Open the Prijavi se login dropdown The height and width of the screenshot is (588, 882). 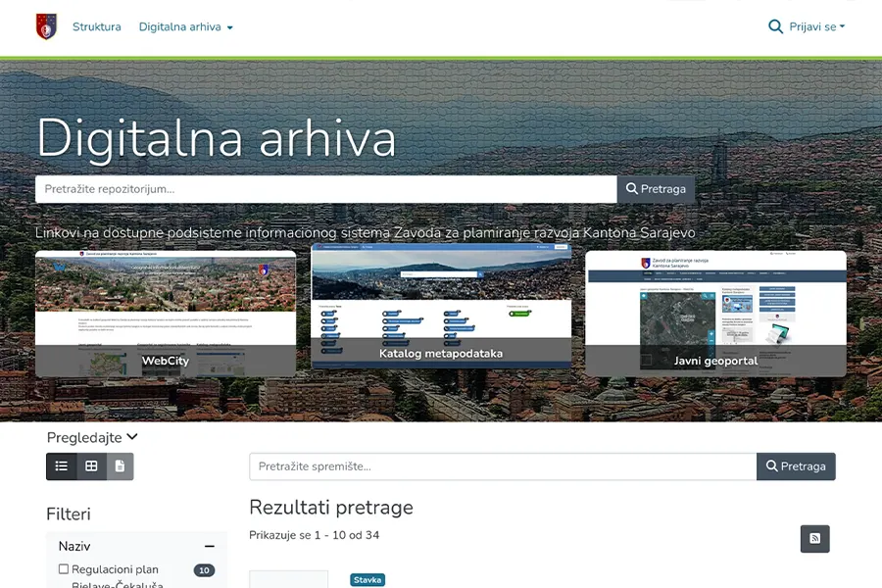tap(816, 27)
